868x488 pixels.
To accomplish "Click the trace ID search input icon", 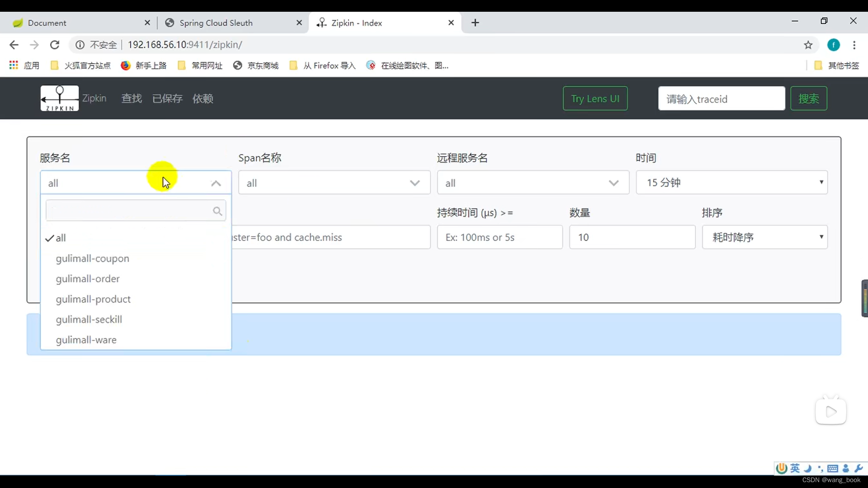I will point(809,99).
